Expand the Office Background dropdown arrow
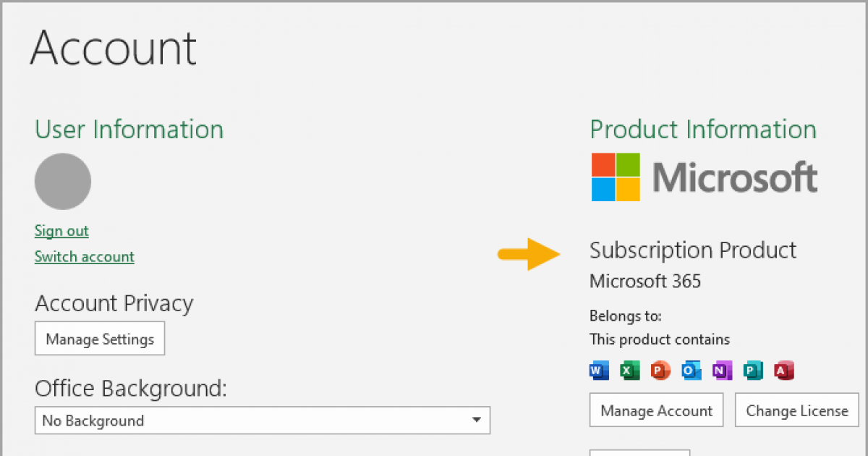Image resolution: width=868 pixels, height=456 pixels. coord(476,421)
